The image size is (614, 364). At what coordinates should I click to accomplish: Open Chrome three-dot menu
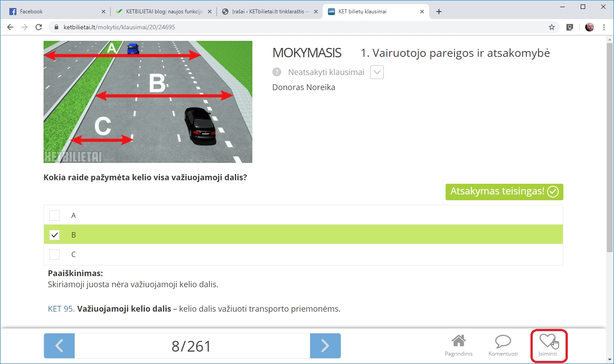604,27
